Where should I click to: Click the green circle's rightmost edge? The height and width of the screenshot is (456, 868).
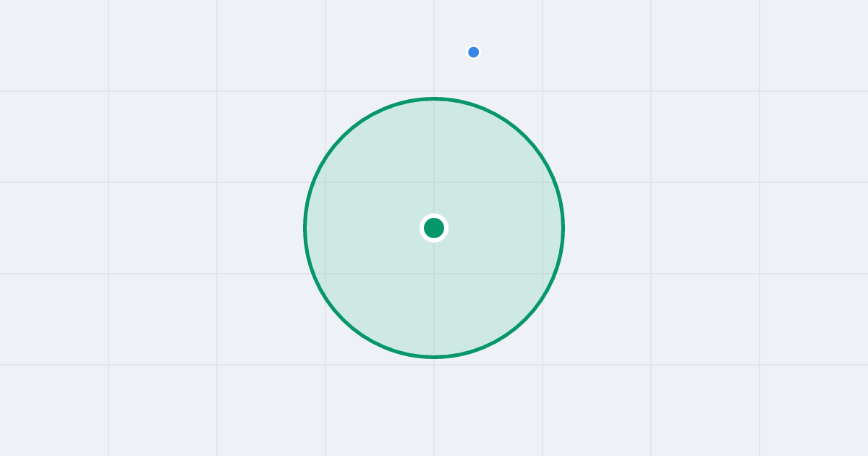pos(563,228)
